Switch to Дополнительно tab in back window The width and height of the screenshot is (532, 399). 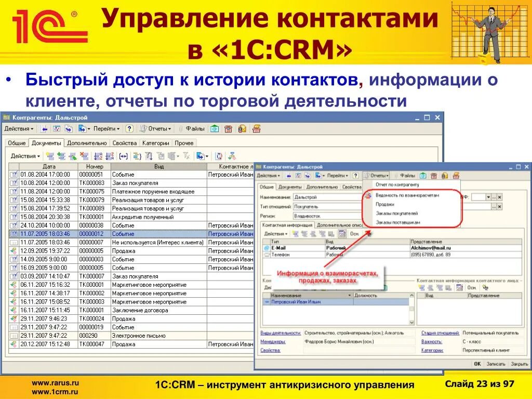click(x=87, y=143)
